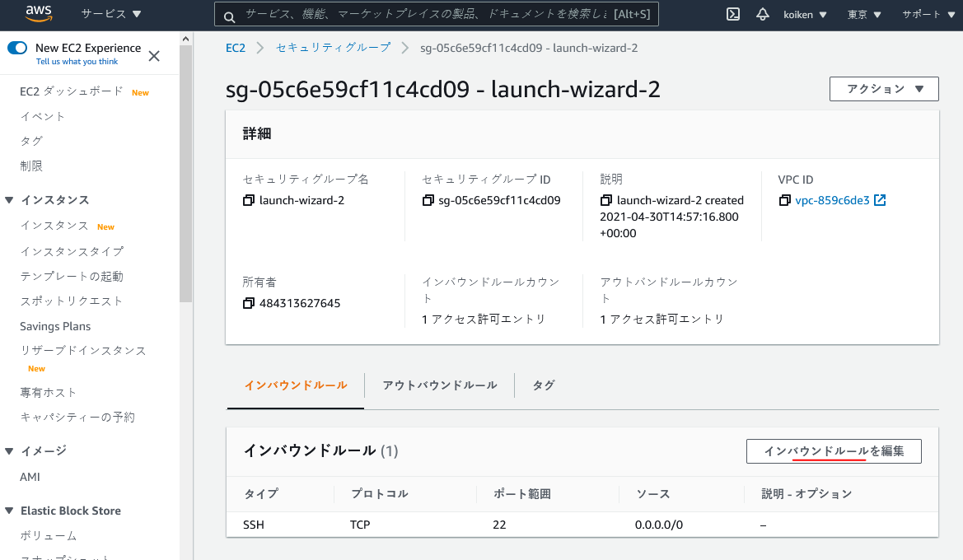The image size is (963, 560).
Task: Click インバウンドルールを編集 button
Action: 833,450
